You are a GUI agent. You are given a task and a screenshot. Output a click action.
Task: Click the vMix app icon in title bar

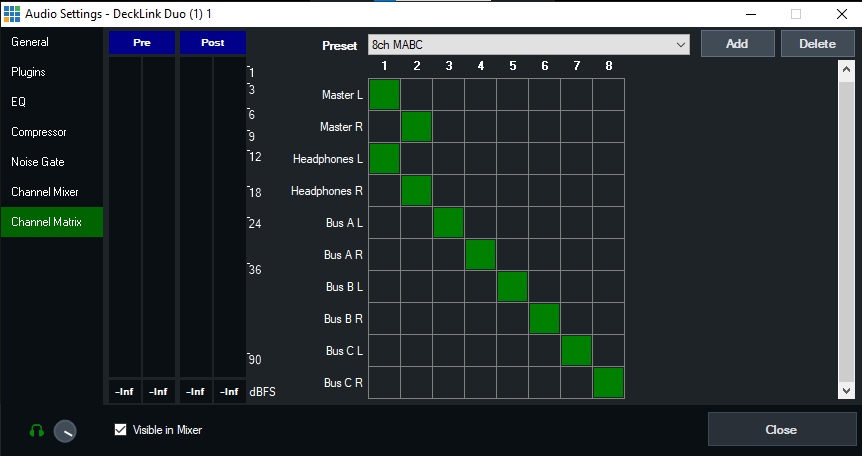pyautogui.click(x=12, y=13)
